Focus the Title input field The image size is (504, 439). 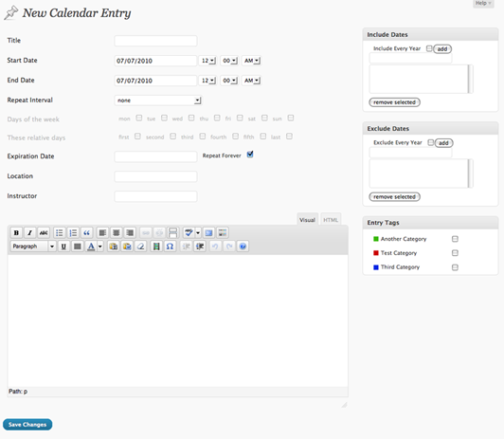click(155, 41)
